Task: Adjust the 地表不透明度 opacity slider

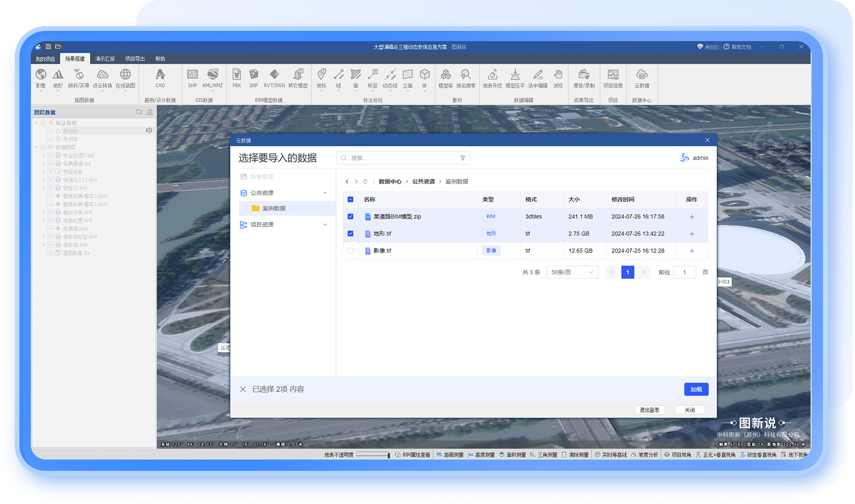Action: coord(373,455)
